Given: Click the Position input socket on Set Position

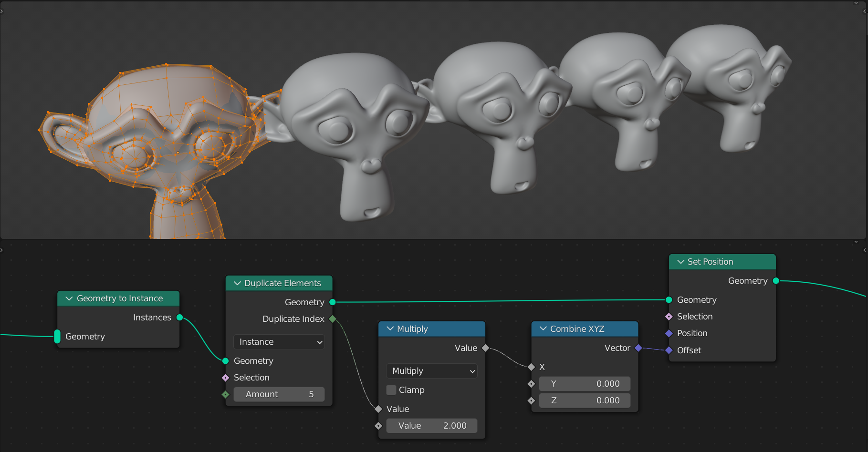Looking at the screenshot, I should pyautogui.click(x=669, y=333).
